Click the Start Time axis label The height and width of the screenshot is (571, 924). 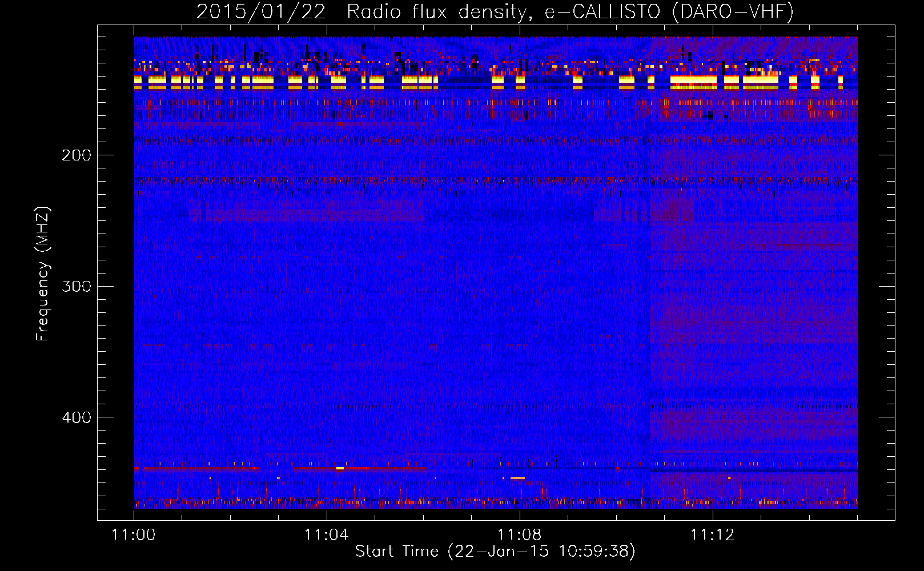tap(495, 552)
